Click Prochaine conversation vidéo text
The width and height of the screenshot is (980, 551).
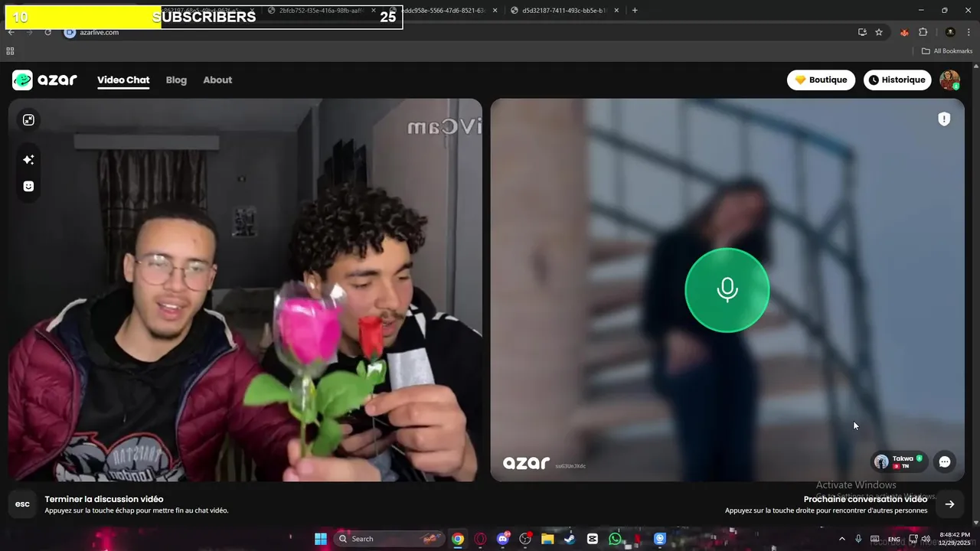[865, 499]
